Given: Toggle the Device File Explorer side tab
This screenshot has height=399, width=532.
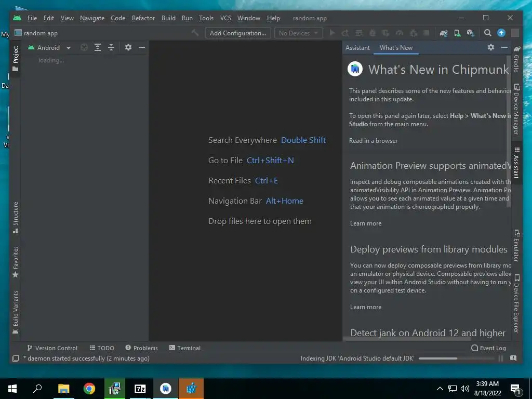Looking at the screenshot, I should point(516,303).
